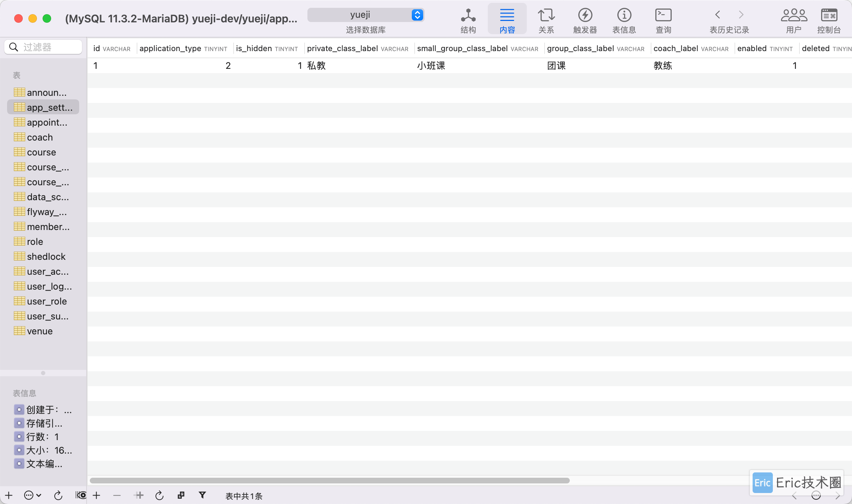Click the 大小: 16... info entry

[x=43, y=450]
